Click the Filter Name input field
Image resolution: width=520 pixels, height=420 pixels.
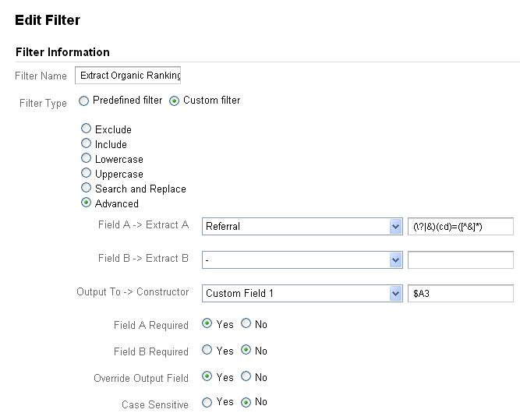pos(128,76)
